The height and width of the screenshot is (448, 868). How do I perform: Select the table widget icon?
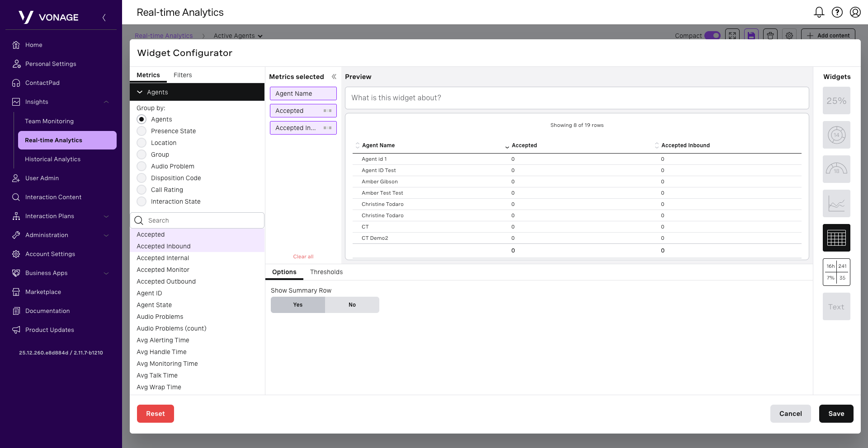[836, 238]
